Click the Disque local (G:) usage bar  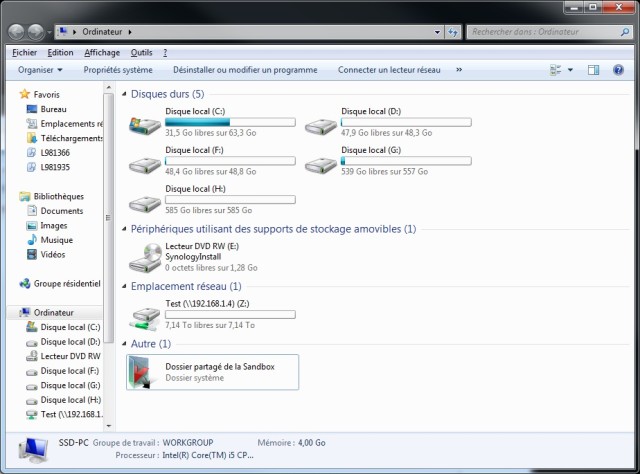coord(406,161)
